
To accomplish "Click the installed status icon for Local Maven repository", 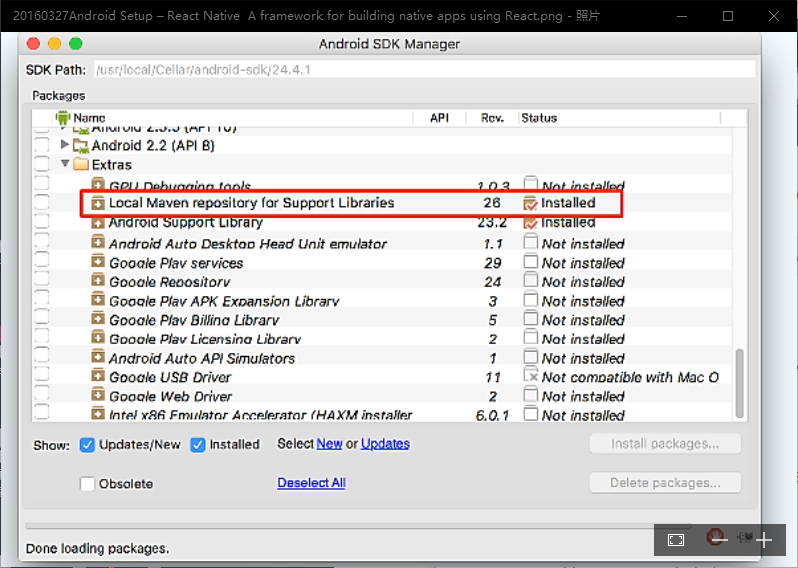I will tap(530, 203).
